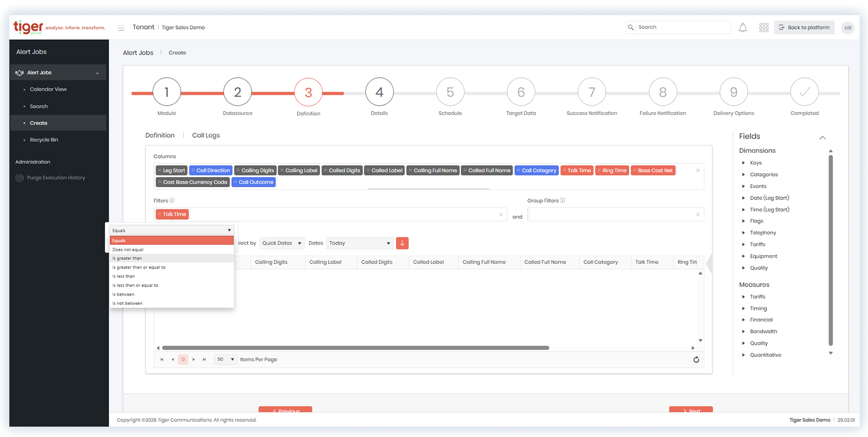The width and height of the screenshot is (868, 437).
Task: Collapse the Fields panel
Action: [x=823, y=138]
